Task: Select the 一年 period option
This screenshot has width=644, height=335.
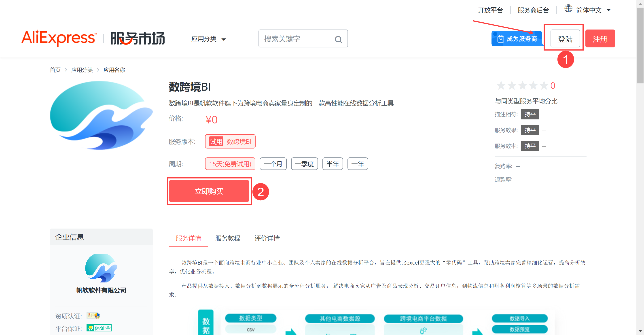Action: click(358, 164)
